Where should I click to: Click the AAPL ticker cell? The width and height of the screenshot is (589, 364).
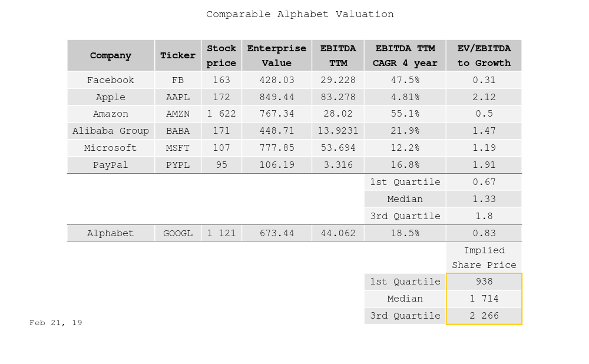(178, 97)
